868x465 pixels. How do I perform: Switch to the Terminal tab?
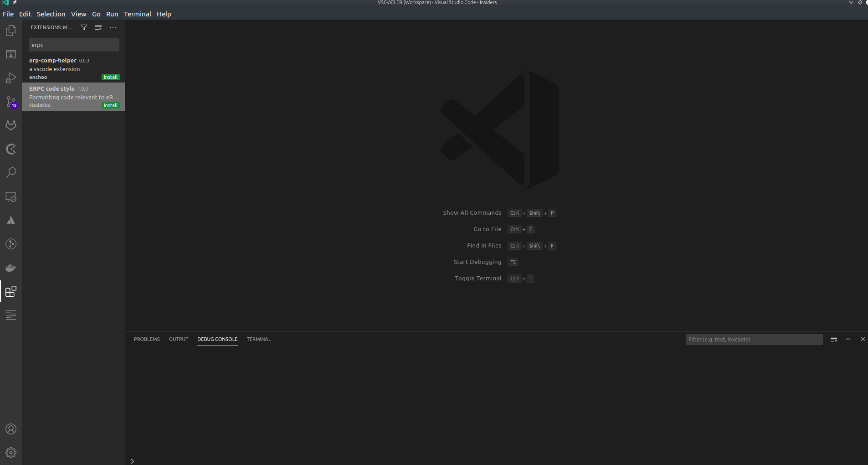pos(259,339)
